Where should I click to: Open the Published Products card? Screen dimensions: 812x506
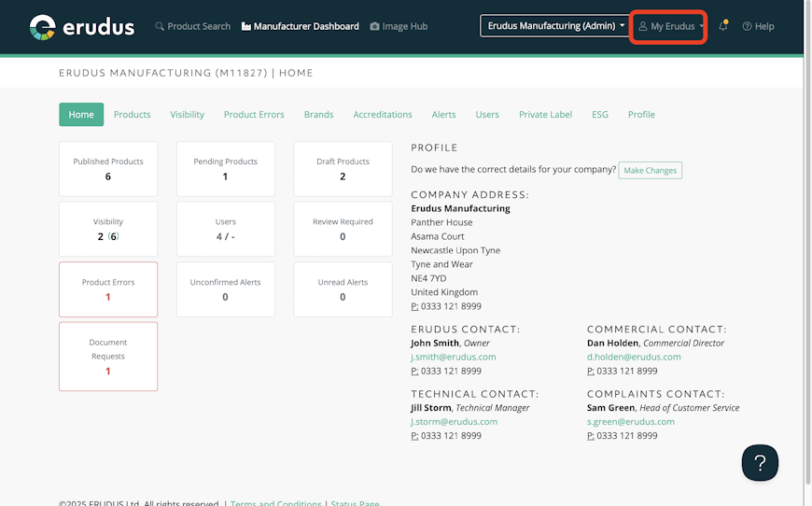point(108,169)
